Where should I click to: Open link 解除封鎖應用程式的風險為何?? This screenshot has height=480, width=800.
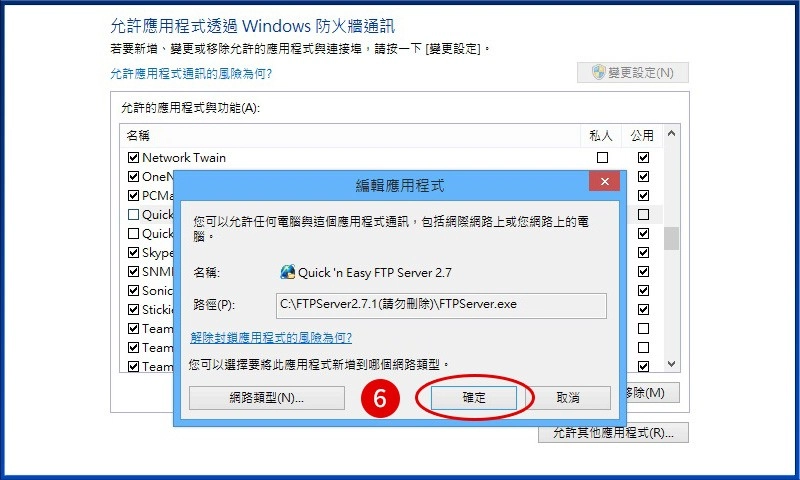271,338
